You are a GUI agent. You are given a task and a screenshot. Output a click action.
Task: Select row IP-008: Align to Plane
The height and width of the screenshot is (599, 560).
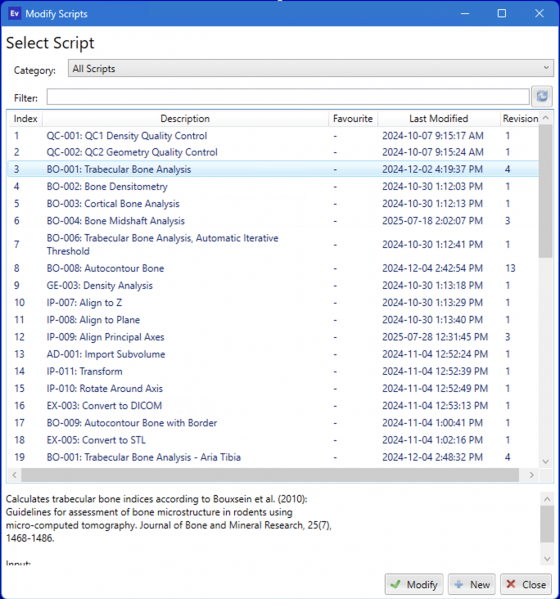[x=274, y=320]
